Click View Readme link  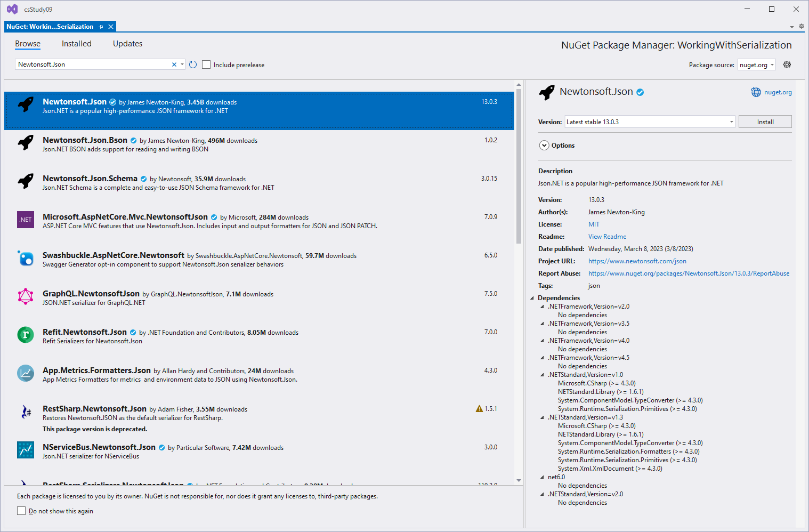pyautogui.click(x=607, y=237)
